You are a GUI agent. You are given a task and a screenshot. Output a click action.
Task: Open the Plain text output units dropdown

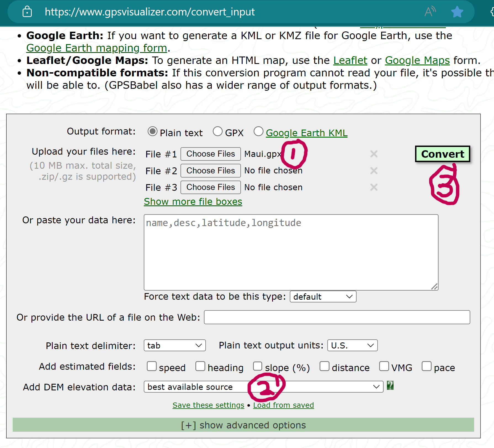coord(352,345)
